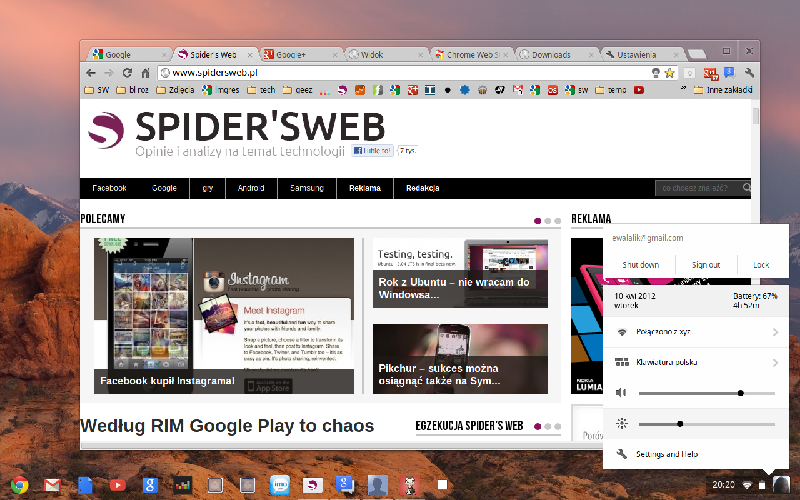Launch Google Docs from the shelf
The width and height of the screenshot is (800, 500).
click(x=85, y=485)
